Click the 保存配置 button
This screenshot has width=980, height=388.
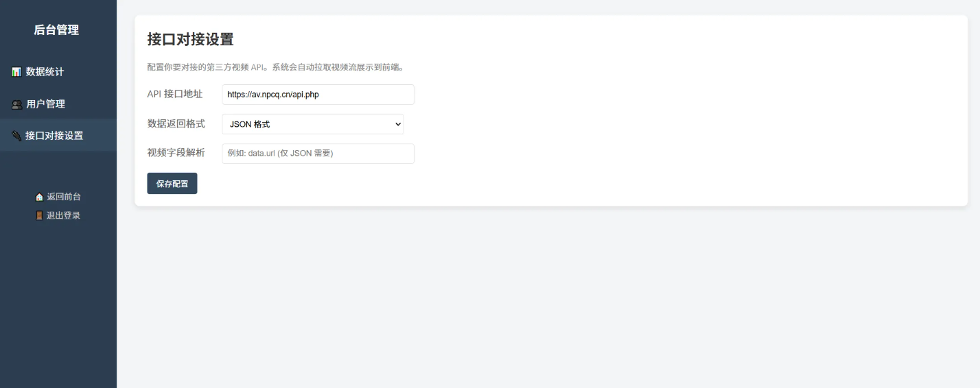point(172,184)
